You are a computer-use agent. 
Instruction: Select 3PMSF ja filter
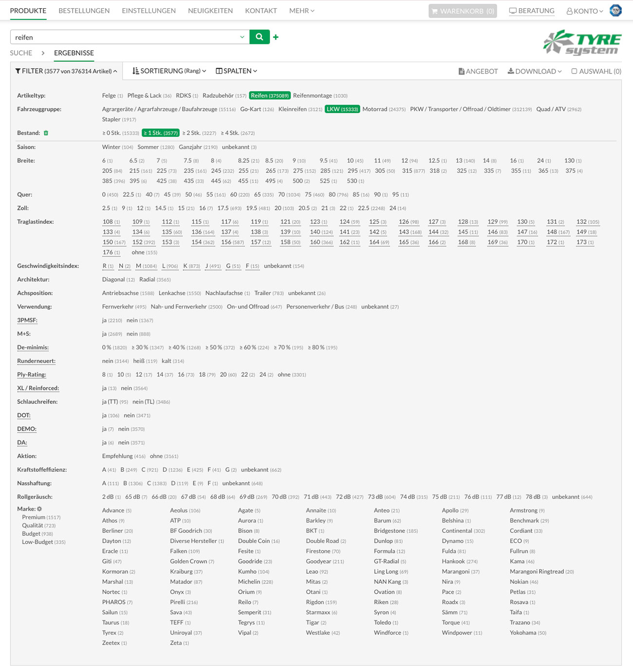(112, 320)
